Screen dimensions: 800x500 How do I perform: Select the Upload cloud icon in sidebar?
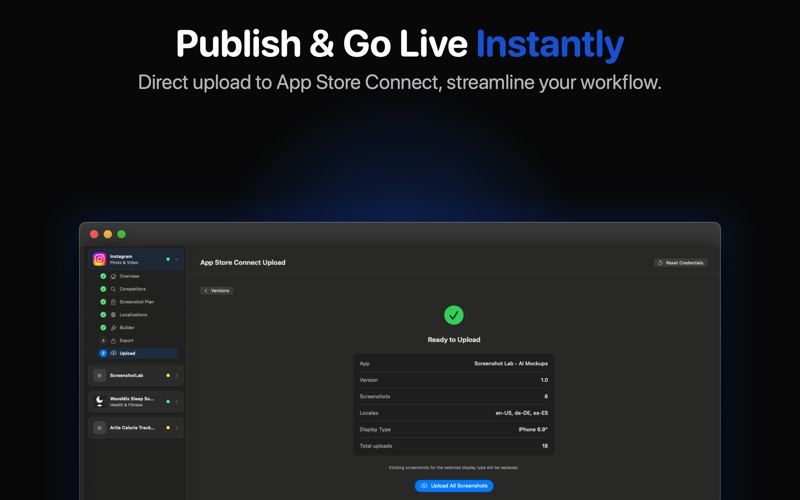[x=113, y=353]
